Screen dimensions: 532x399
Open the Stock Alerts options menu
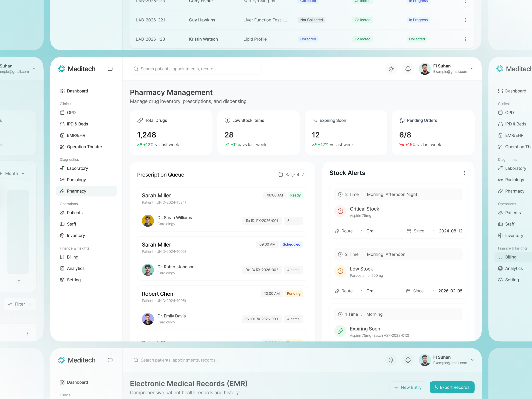point(464,173)
